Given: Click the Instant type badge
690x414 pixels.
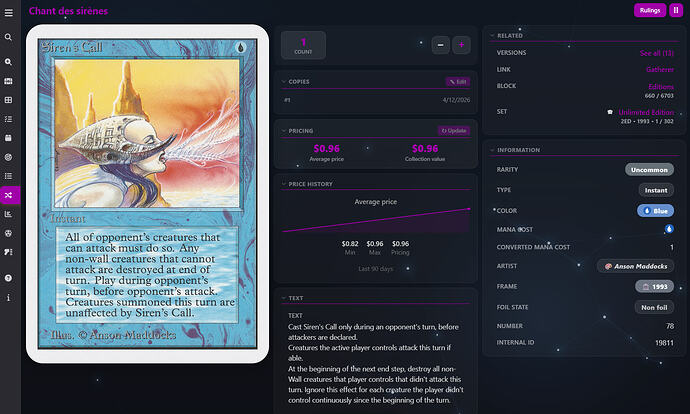Looking at the screenshot, I should coord(656,190).
